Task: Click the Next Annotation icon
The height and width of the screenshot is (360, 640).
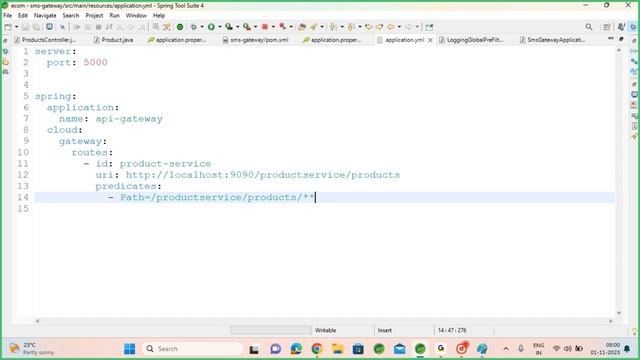Action: (x=333, y=27)
